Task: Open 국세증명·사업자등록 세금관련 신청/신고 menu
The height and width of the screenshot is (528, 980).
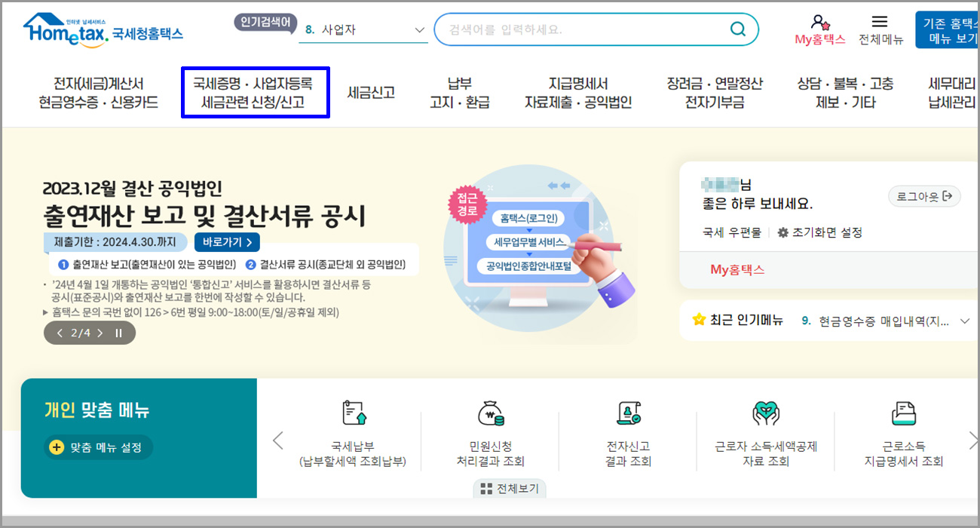Action: 253,93
